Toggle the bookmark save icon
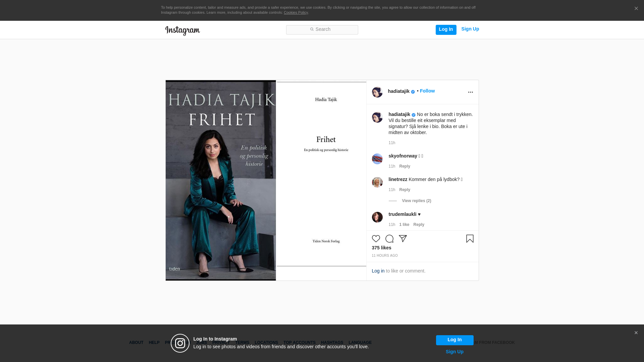The height and width of the screenshot is (362, 644). [x=470, y=239]
